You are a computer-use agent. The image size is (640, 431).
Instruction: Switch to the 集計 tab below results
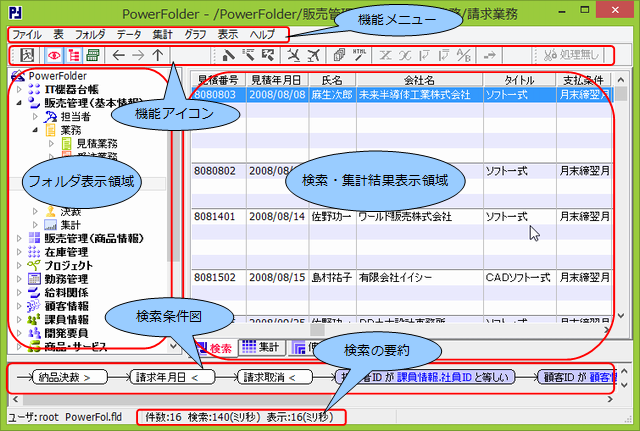click(261, 347)
